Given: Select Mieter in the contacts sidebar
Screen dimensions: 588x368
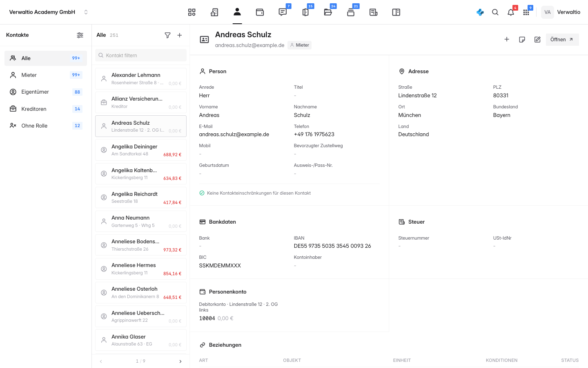Looking at the screenshot, I should pyautogui.click(x=46, y=75).
